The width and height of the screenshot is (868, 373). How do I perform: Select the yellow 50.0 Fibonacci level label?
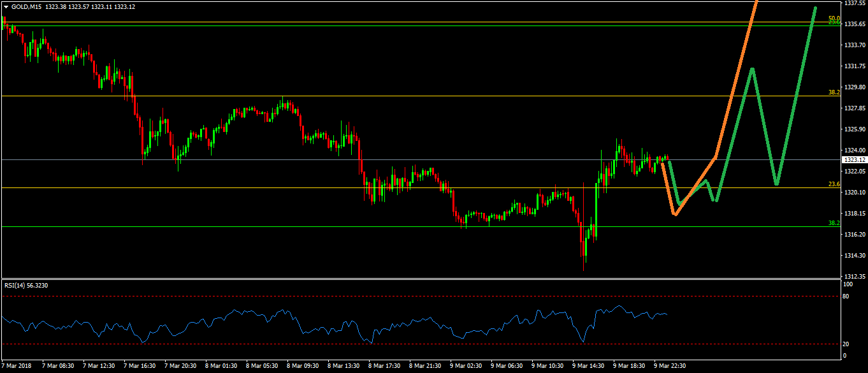[x=834, y=18]
